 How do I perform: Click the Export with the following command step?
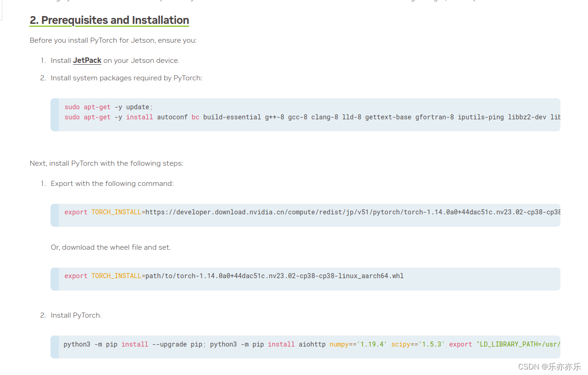pos(112,183)
